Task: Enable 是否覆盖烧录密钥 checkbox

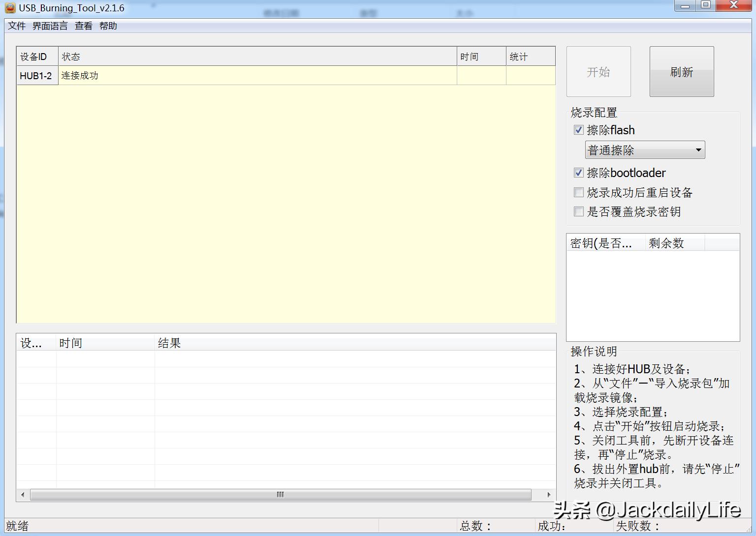Action: (x=579, y=212)
